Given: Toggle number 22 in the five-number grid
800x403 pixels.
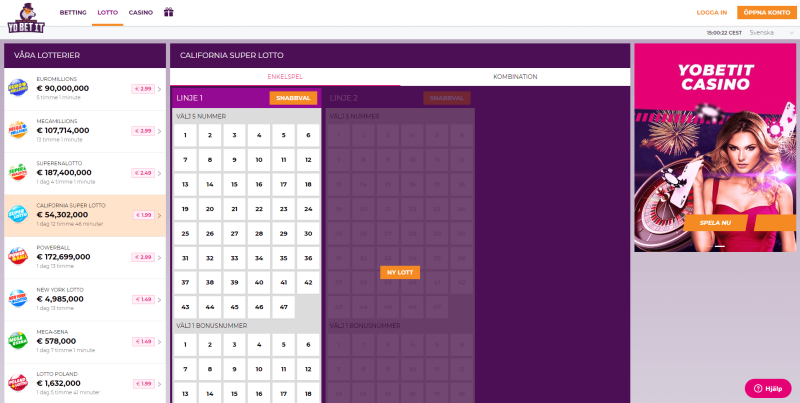Looking at the screenshot, I should tap(259, 209).
